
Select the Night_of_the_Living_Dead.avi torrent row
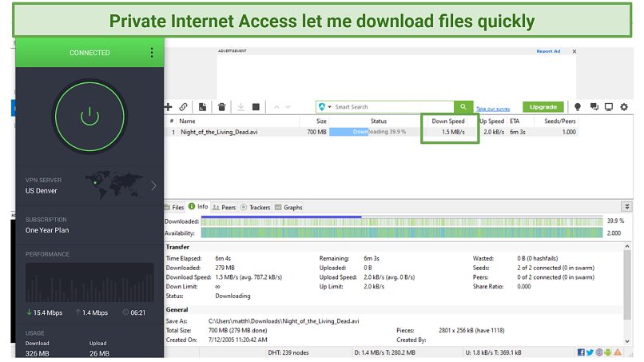(372, 132)
